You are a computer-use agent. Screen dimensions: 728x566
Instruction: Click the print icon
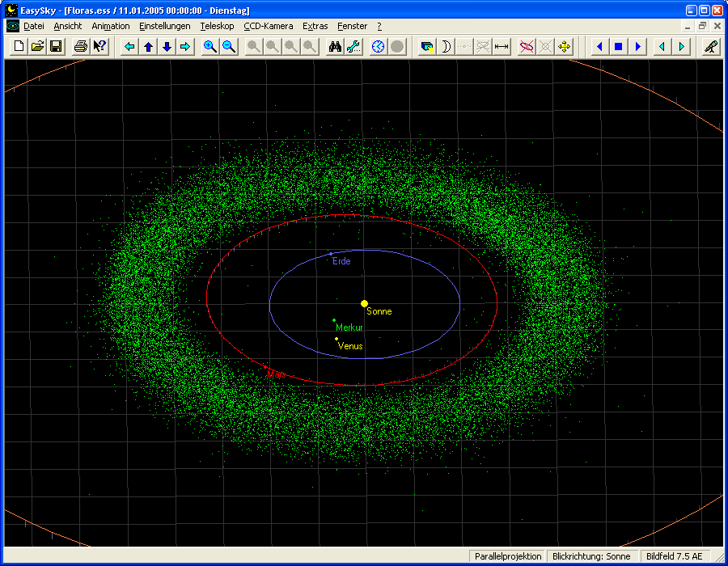coord(80,47)
